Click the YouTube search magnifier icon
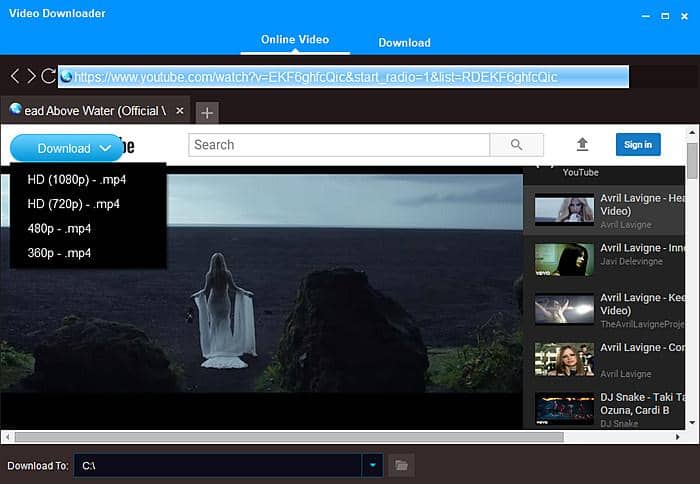Viewport: 700px width, 484px height. tap(516, 145)
